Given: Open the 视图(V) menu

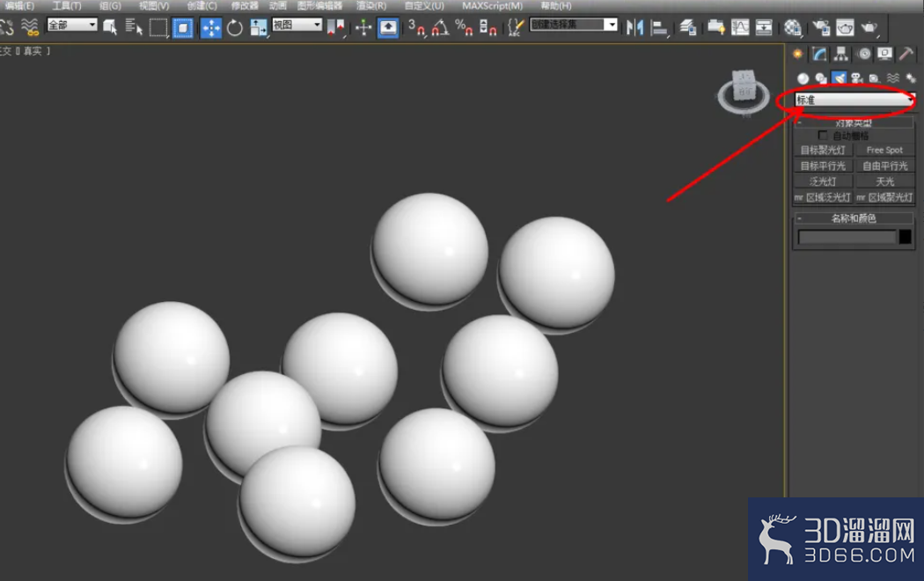Looking at the screenshot, I should (154, 6).
